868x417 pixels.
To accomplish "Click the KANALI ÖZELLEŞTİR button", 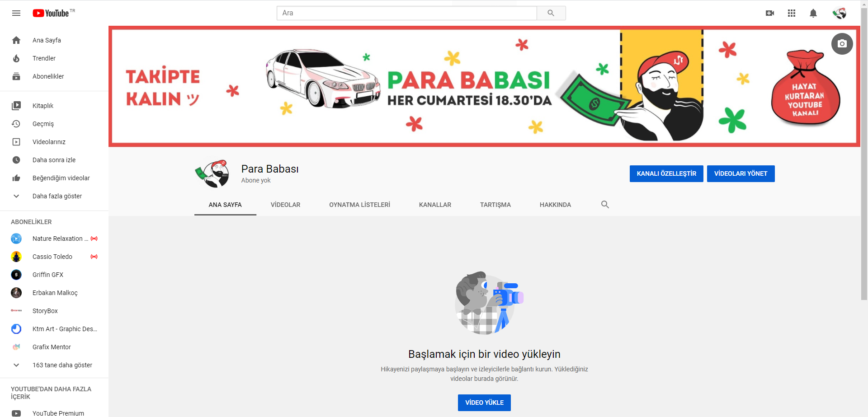I will [666, 173].
